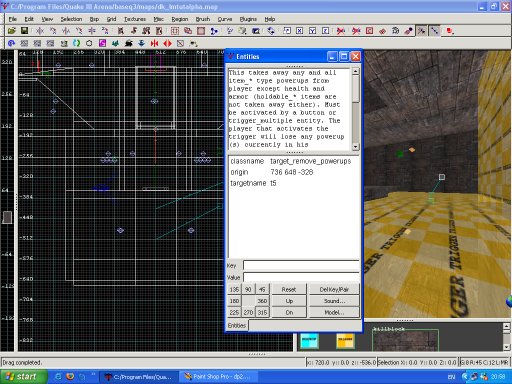Click the CSG subtract overlapping-squares icon
This screenshot has height=384, width=512.
pos(188,31)
